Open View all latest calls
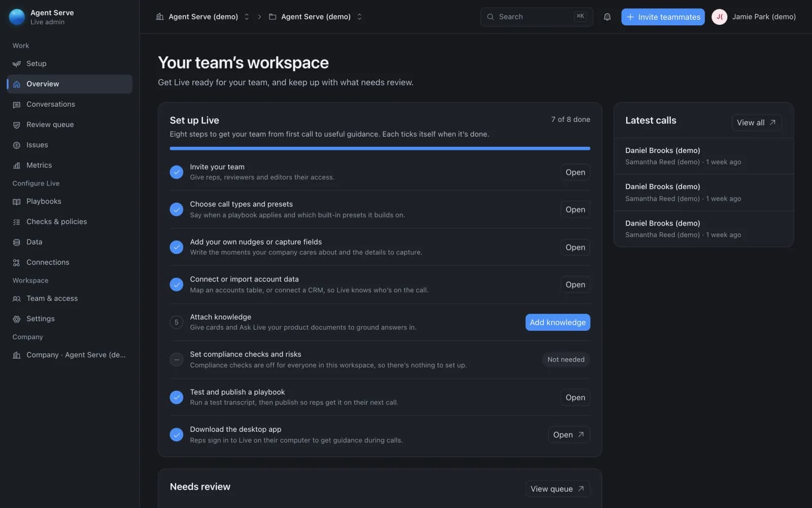 tap(756, 122)
